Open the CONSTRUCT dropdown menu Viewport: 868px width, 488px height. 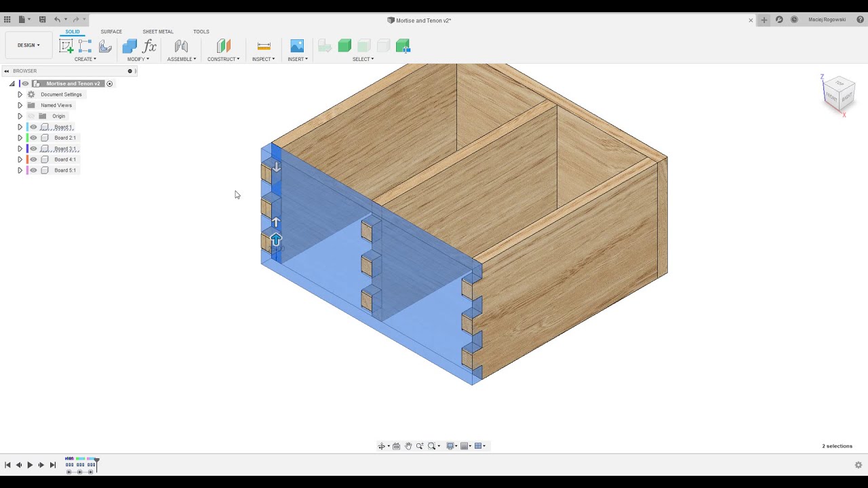point(224,59)
